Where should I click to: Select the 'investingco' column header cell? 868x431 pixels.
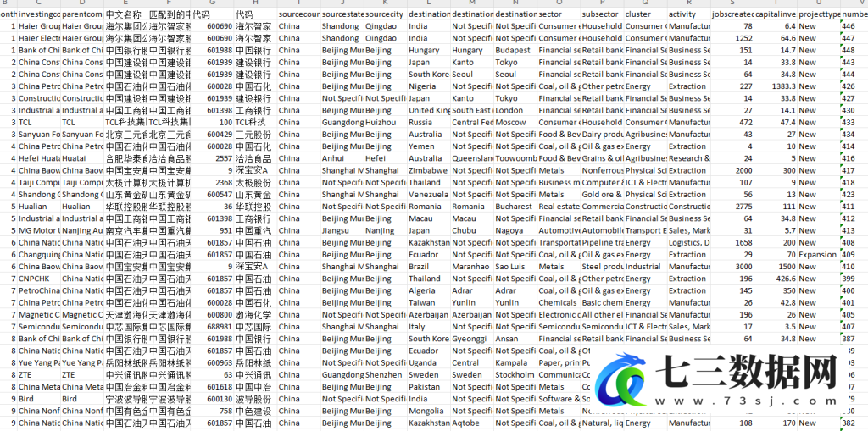tap(39, 14)
